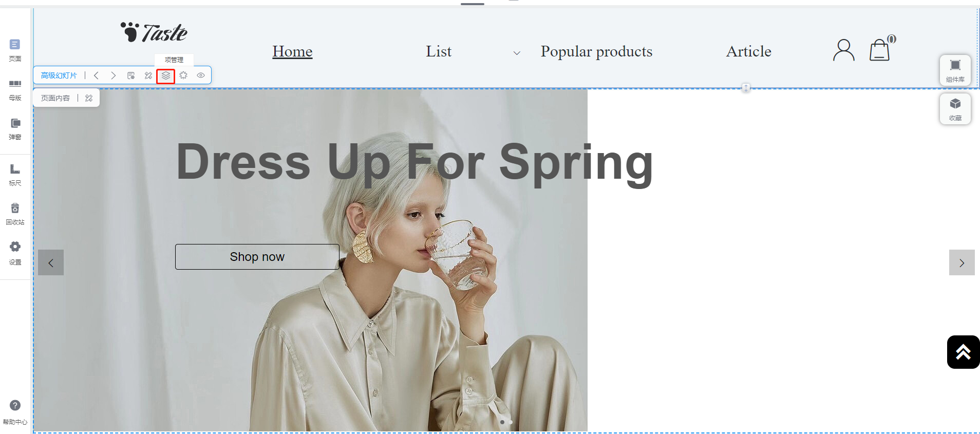This screenshot has width=980, height=434.
Task: Go to the next slide with right arrow
Action: [x=962, y=262]
